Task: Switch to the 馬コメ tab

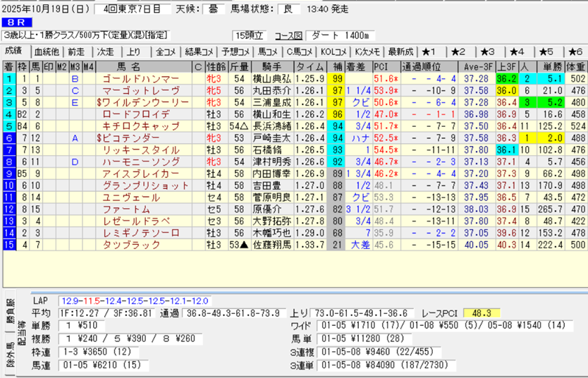Action: (x=268, y=51)
